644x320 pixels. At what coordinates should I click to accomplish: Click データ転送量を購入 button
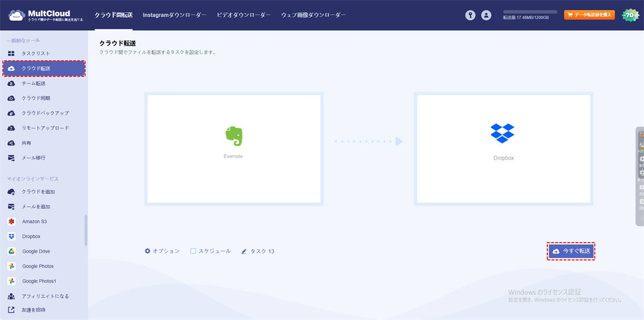pyautogui.click(x=589, y=15)
